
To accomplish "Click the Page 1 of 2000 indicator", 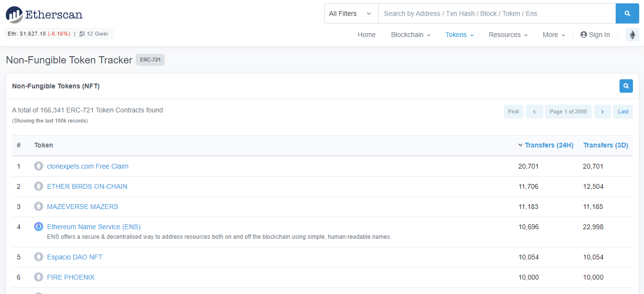I will (568, 111).
